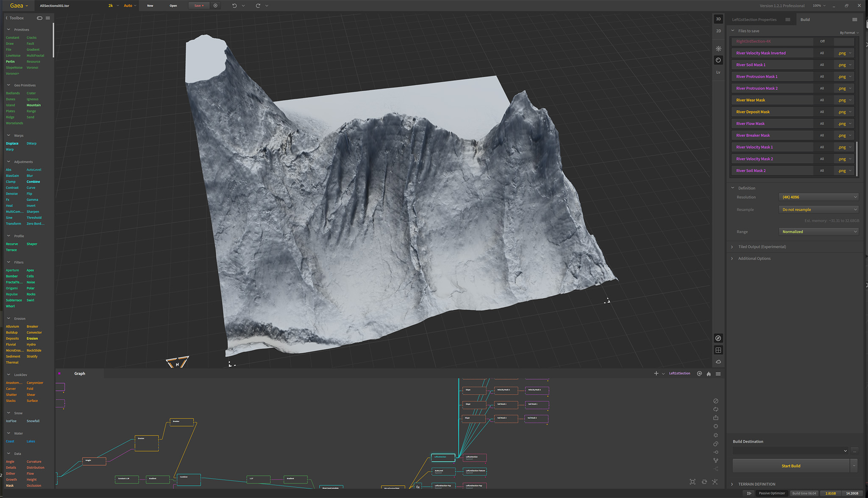Open the sun lighting icon in viewport sidebar
Screen dimensions: 868x498
(x=718, y=49)
